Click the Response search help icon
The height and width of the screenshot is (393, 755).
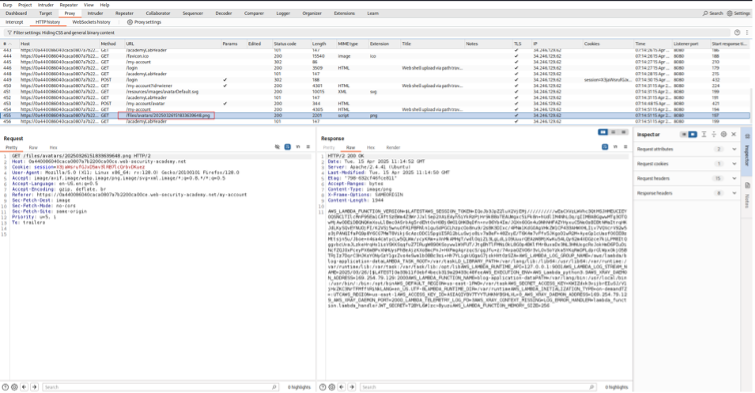pos(323,387)
